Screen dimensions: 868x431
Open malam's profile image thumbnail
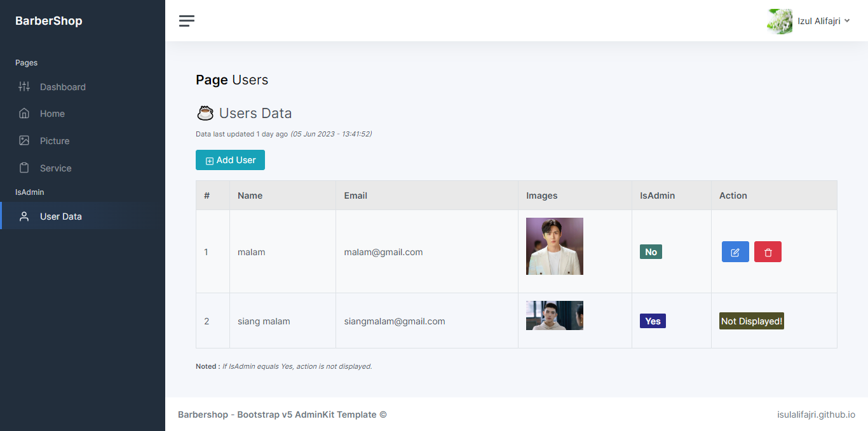[x=554, y=246]
